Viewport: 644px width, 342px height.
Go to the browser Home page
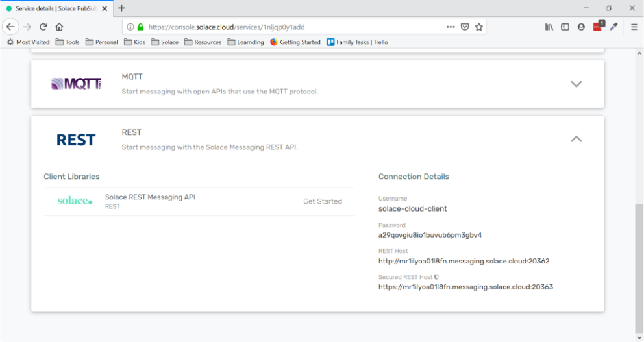(60, 27)
